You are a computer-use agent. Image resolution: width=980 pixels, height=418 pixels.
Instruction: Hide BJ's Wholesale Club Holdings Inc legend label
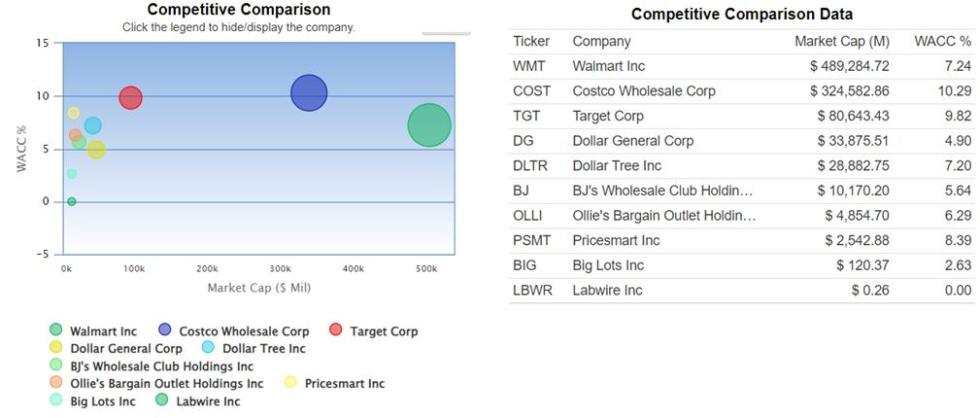pos(161,366)
